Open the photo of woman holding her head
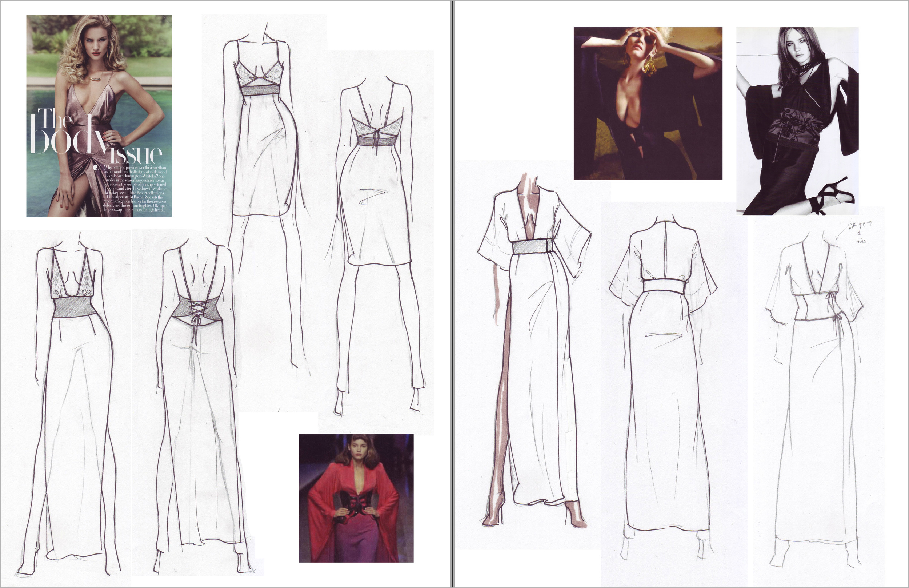This screenshot has width=909, height=588. pyautogui.click(x=648, y=103)
